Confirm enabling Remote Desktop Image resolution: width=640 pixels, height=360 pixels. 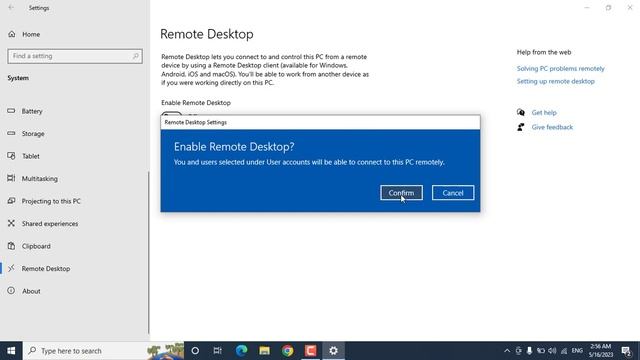[x=401, y=193]
